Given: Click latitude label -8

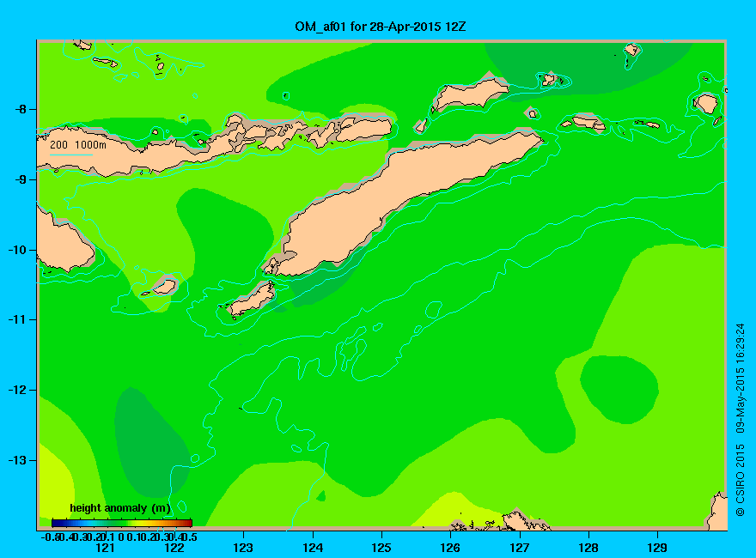Looking at the screenshot, I should pos(19,109).
